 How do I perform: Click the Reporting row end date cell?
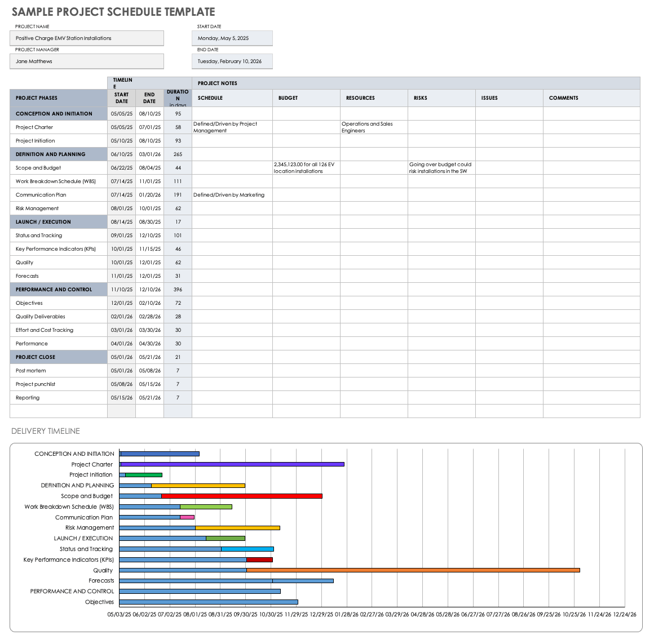[149, 397]
